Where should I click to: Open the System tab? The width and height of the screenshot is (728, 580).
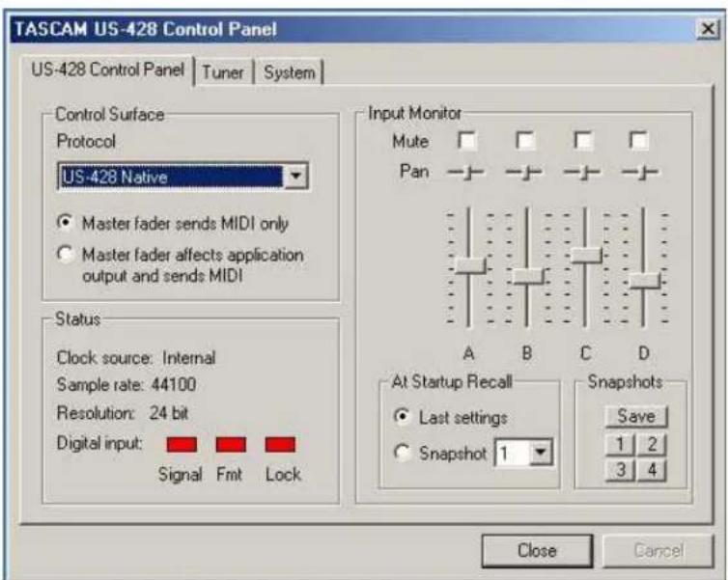pos(289,72)
